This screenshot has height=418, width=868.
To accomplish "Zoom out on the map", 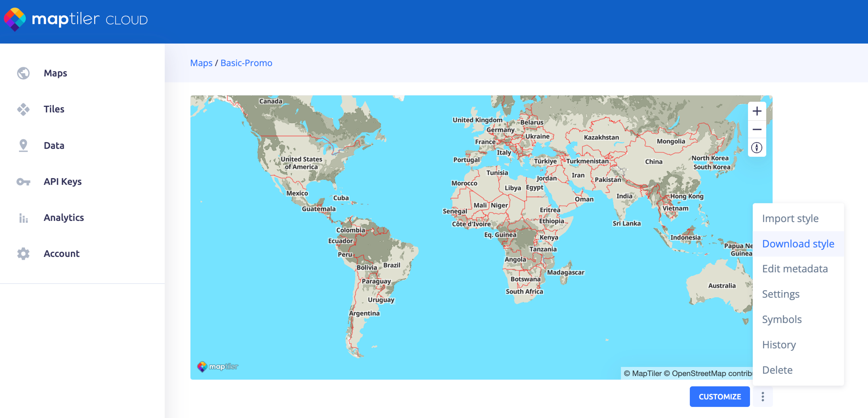I will point(757,129).
